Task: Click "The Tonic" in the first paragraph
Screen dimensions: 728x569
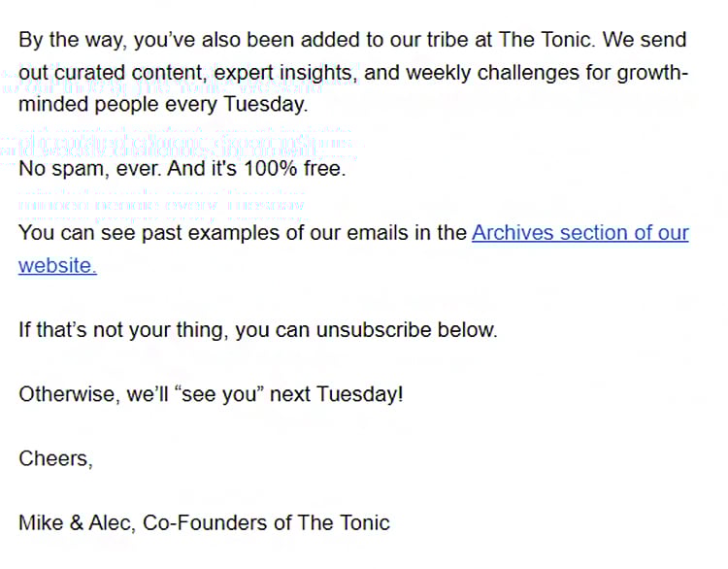Action: tap(546, 40)
